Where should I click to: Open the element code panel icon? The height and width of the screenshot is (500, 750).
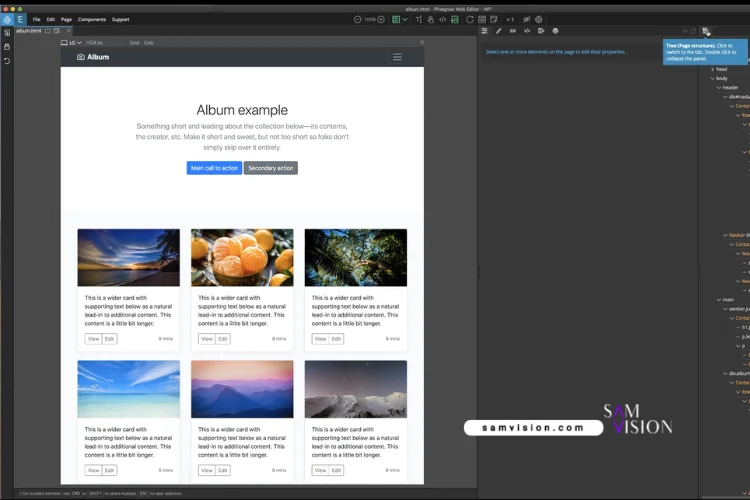[x=527, y=31]
